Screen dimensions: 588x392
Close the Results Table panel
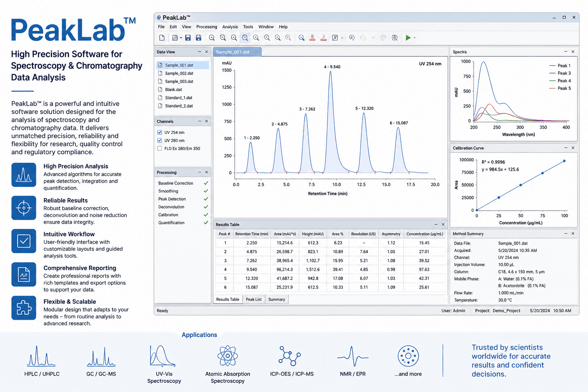coord(443,224)
